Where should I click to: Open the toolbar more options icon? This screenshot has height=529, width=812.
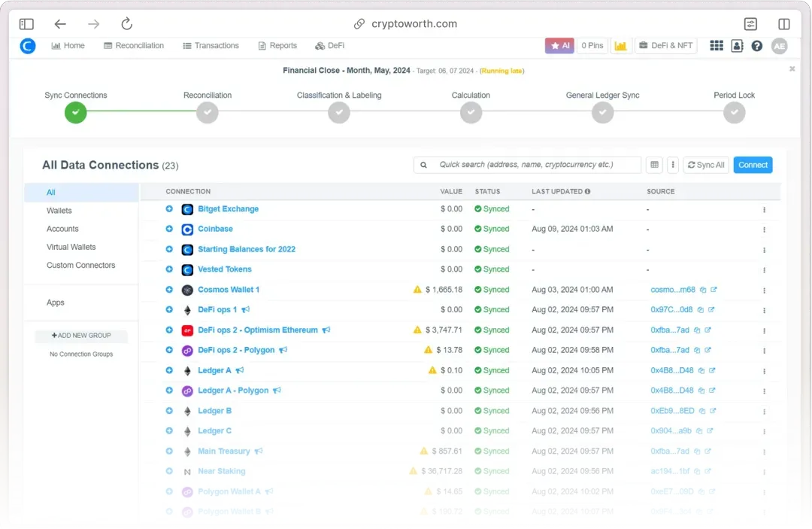(673, 165)
